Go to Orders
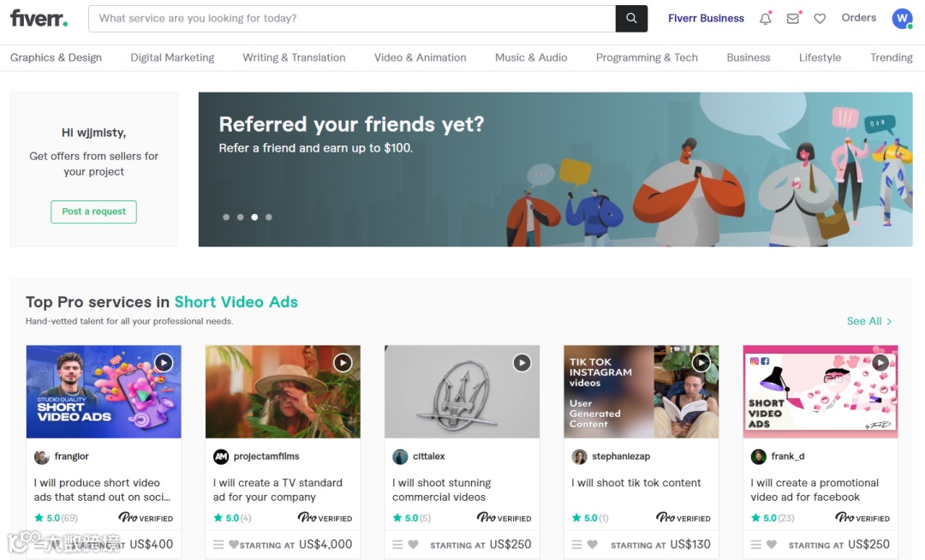The image size is (925, 560). (x=858, y=18)
